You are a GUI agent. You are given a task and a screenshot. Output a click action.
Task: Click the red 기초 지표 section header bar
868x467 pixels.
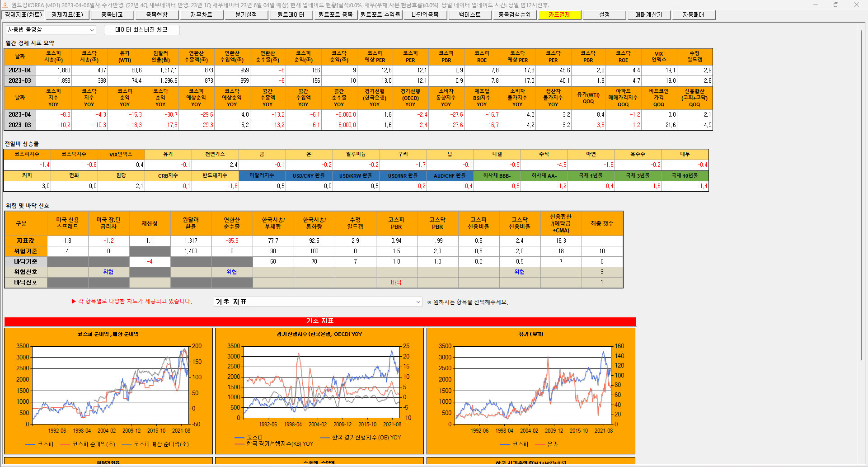(320, 321)
